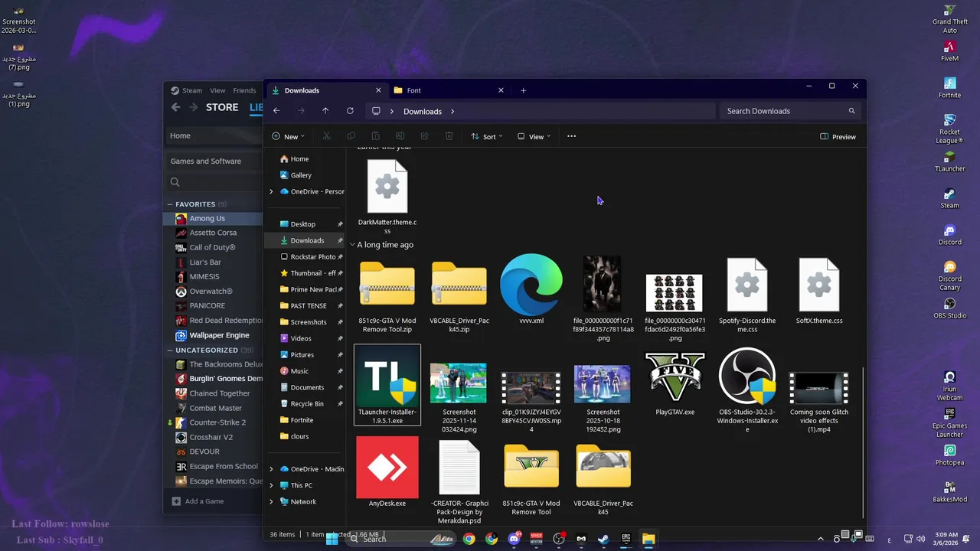Screen dimensions: 980x551
Task: Select OBS-Studio-30.2.3 installer file
Action: coord(747,390)
